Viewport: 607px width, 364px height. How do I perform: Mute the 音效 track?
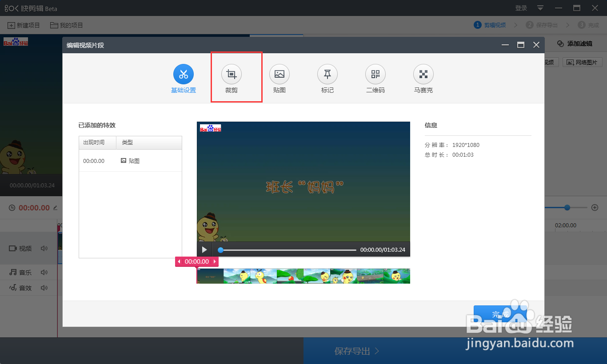(x=44, y=288)
